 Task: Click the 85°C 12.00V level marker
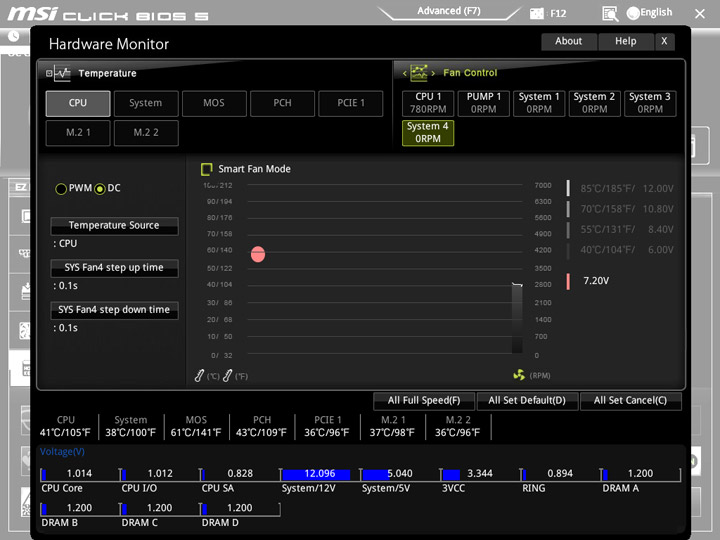568,189
